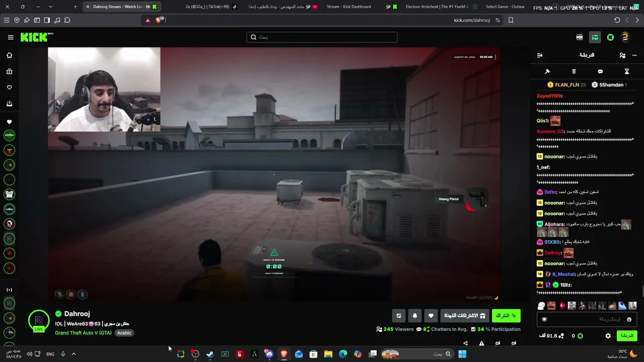Open chat settings gear
Image resolution: width=644 pixels, height=362 pixels.
(608, 336)
